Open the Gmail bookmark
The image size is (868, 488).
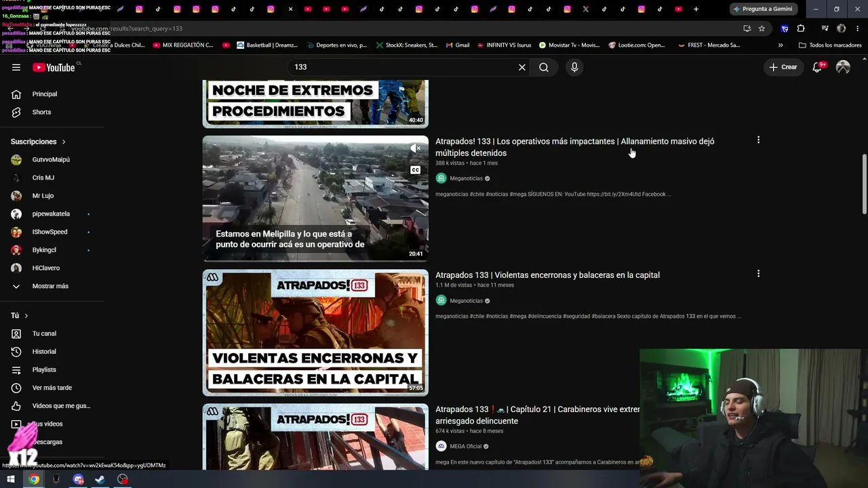[x=458, y=45]
